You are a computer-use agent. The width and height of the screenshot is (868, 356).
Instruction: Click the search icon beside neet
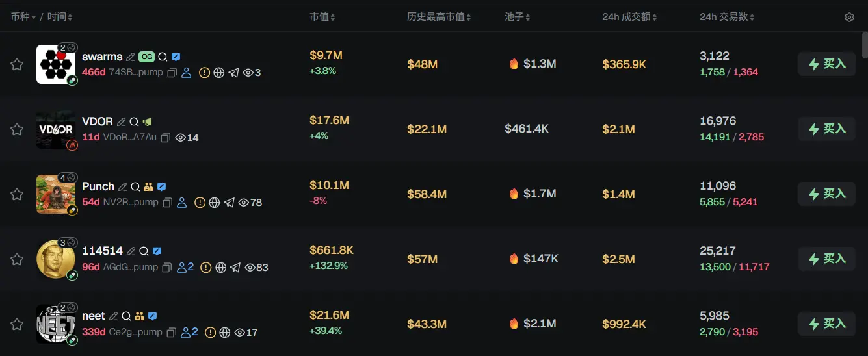[x=126, y=316]
